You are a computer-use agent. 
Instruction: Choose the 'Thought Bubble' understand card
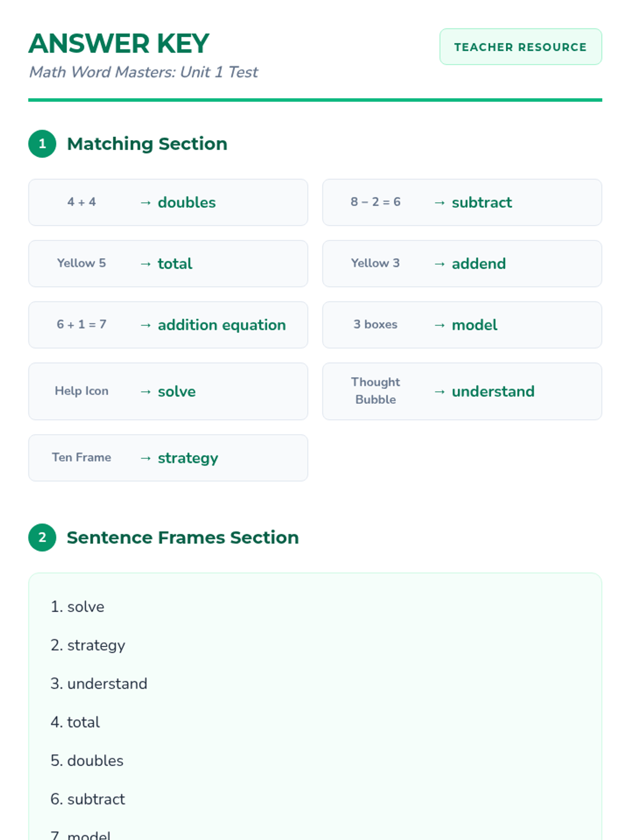coord(462,391)
